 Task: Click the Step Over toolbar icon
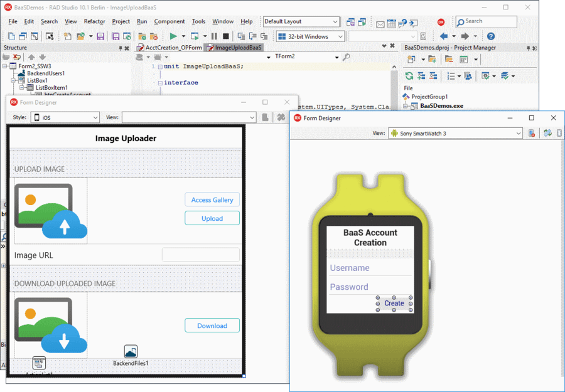coord(252,36)
